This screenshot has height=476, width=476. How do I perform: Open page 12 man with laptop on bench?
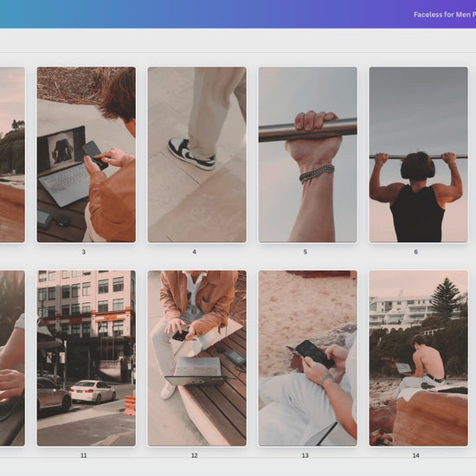pos(197,358)
